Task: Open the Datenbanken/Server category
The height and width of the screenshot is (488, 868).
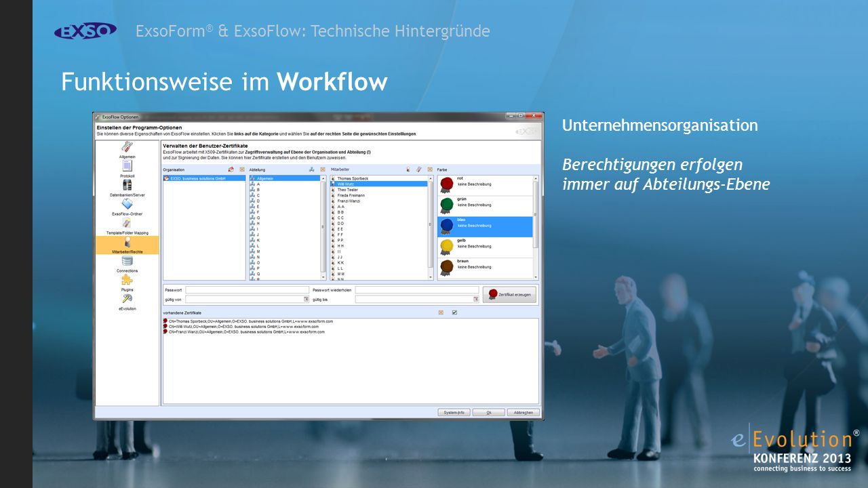Action: 127,188
